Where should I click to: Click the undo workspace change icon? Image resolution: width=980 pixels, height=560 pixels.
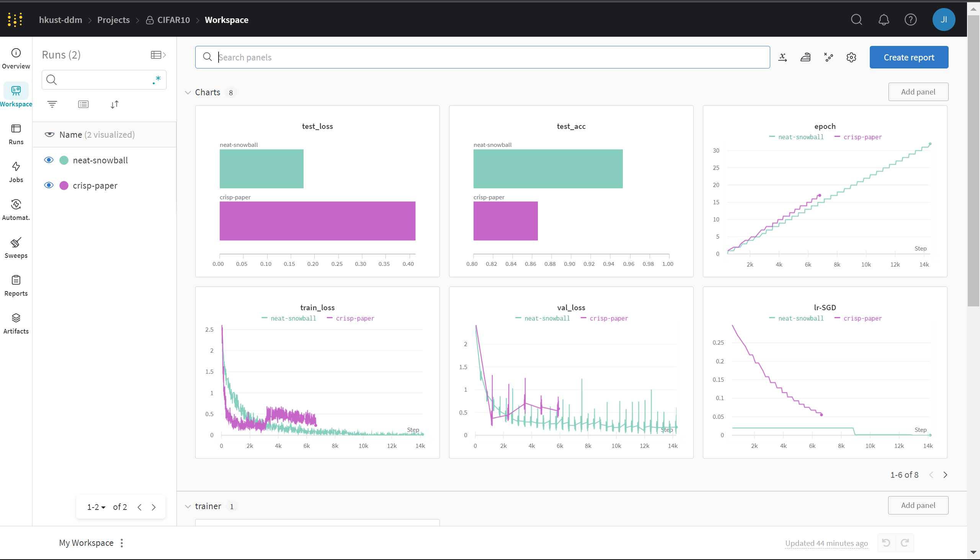[x=886, y=543]
